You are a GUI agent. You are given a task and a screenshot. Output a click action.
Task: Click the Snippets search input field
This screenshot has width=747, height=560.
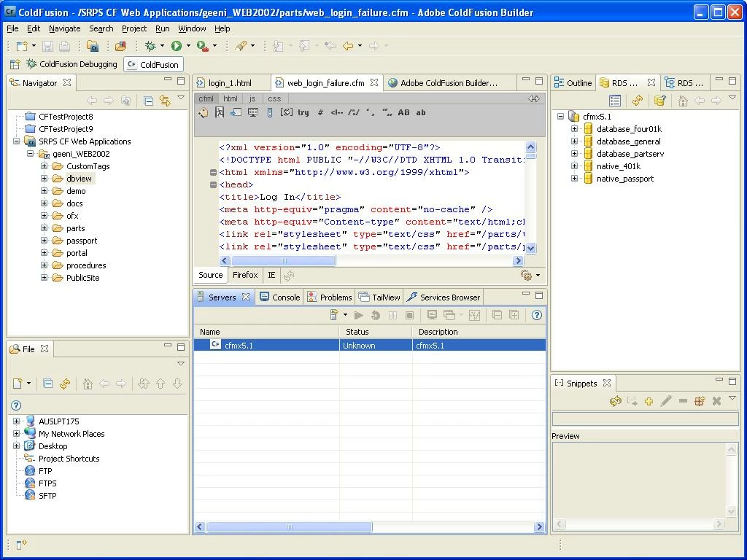(x=645, y=419)
